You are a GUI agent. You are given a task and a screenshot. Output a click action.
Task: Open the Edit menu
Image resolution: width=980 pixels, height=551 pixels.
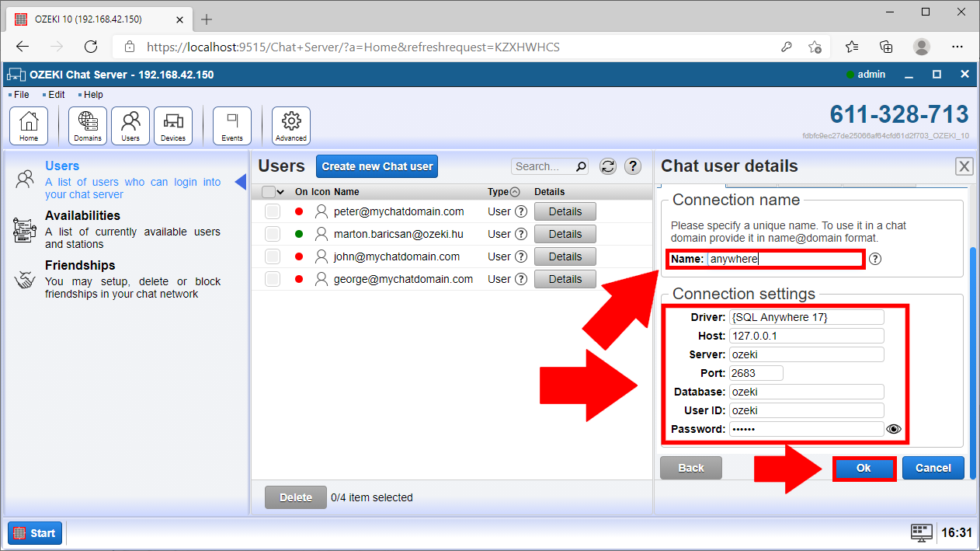click(56, 95)
